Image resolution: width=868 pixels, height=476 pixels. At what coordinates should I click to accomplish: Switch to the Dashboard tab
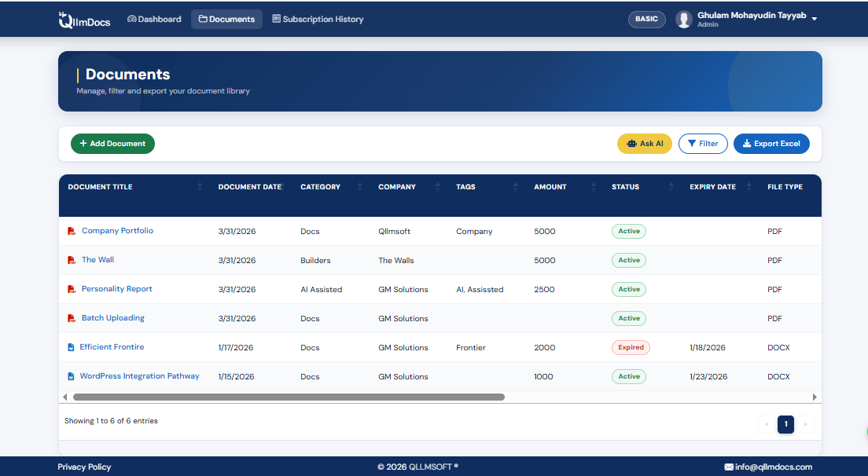[x=154, y=19]
